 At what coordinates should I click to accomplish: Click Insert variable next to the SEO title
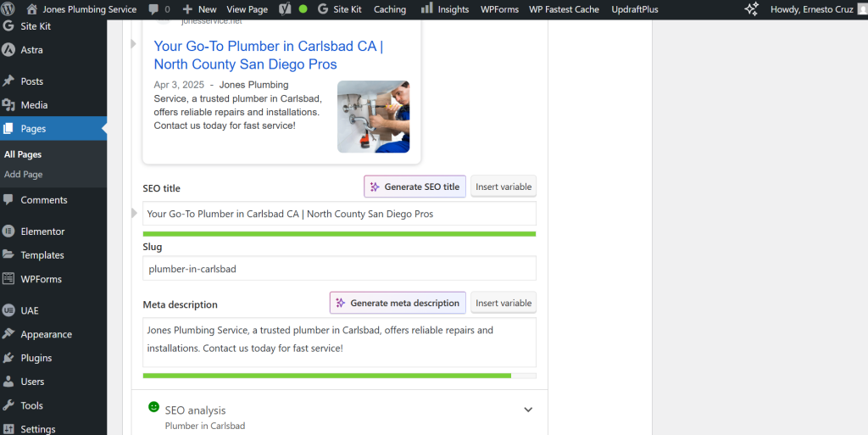504,187
